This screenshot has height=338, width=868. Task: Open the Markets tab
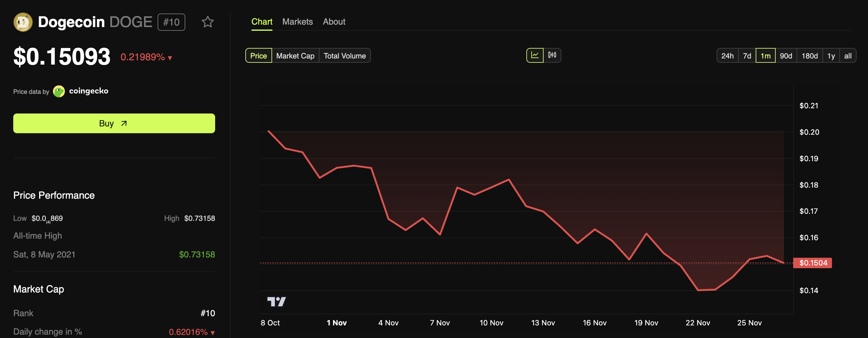point(297,22)
